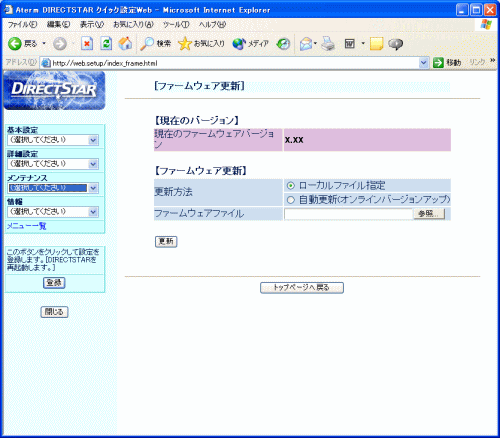Open the メニュー一覧 link
The height and width of the screenshot is (438, 500).
tap(26, 226)
